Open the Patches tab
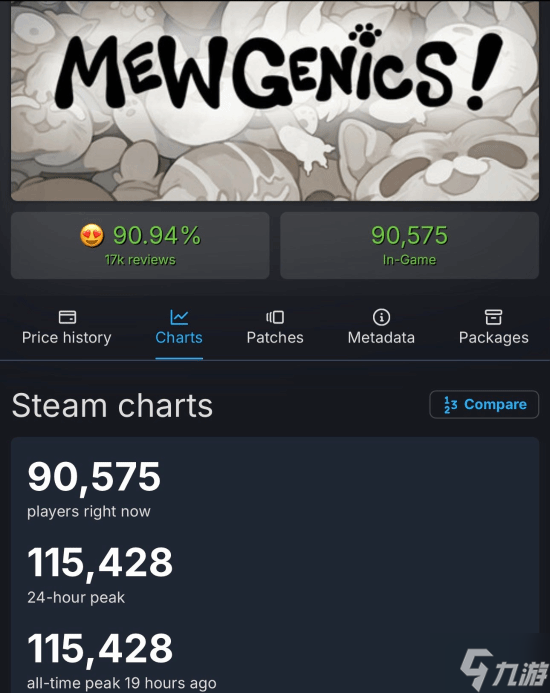Image resolution: width=550 pixels, height=693 pixels. click(275, 328)
